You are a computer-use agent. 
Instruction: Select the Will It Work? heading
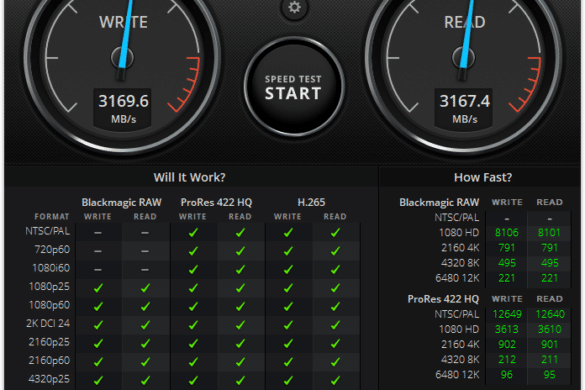pos(190,177)
